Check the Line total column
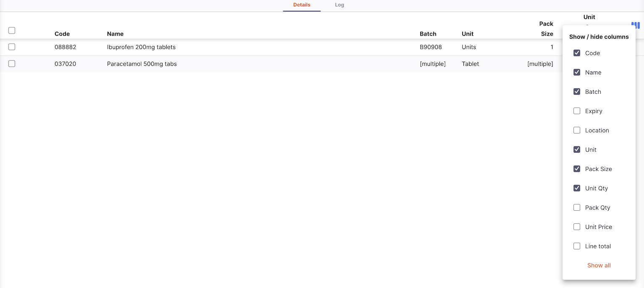644x288 pixels. click(x=577, y=246)
